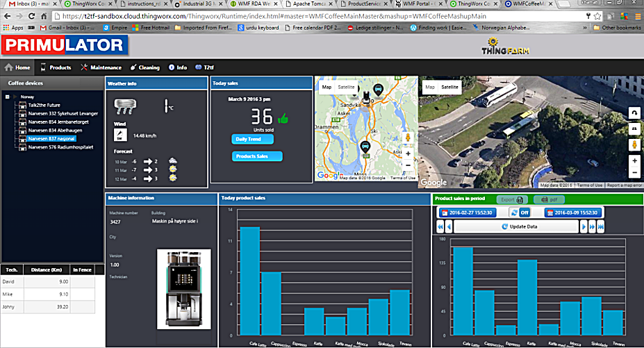Switch large map to Map view
Viewport: 644px width, 348px height.
pyautogui.click(x=430, y=87)
